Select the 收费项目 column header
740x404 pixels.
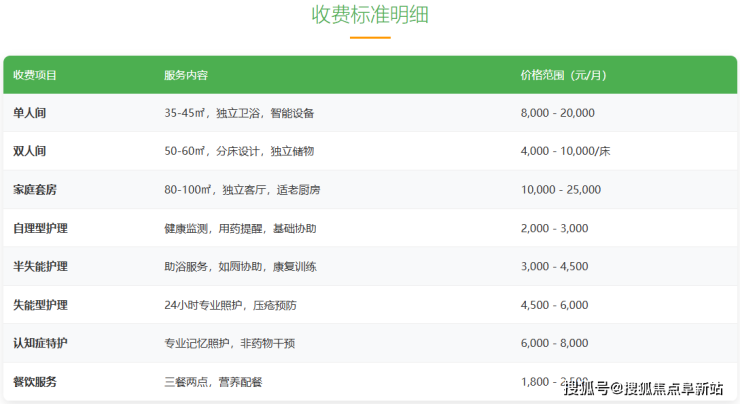[35, 76]
